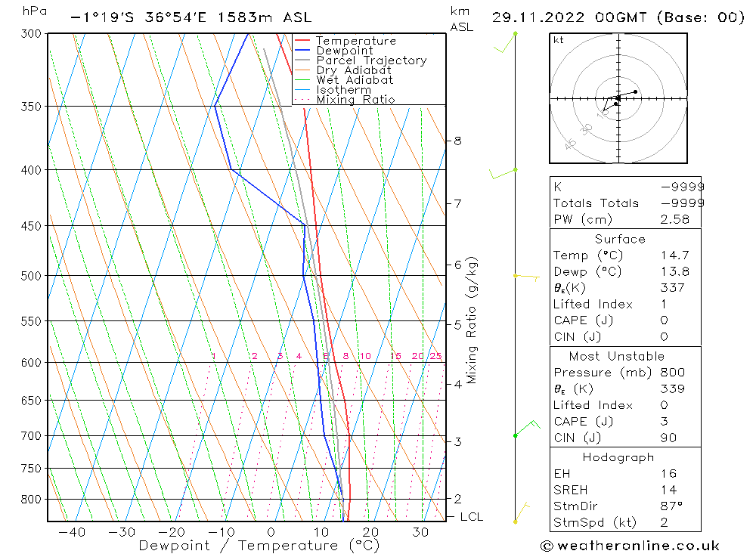Click the SREH value 14
This screenshot has height=554, width=756.
tap(669, 491)
